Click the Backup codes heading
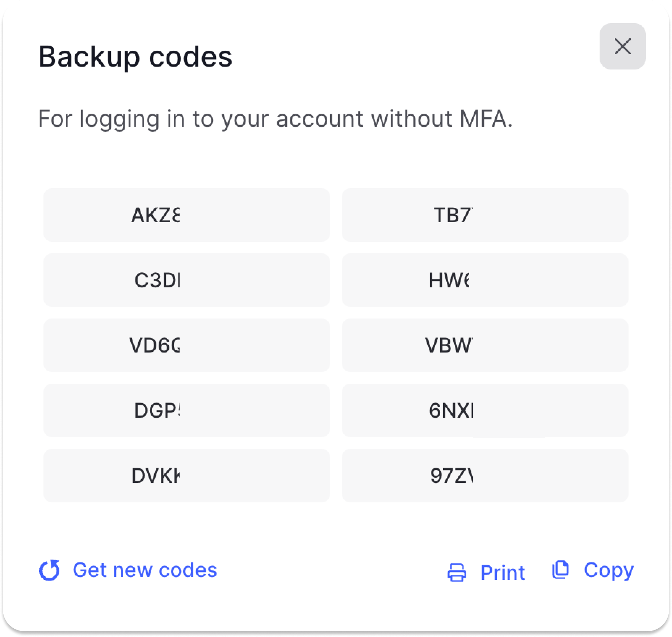The width and height of the screenshot is (672, 637). click(x=135, y=56)
